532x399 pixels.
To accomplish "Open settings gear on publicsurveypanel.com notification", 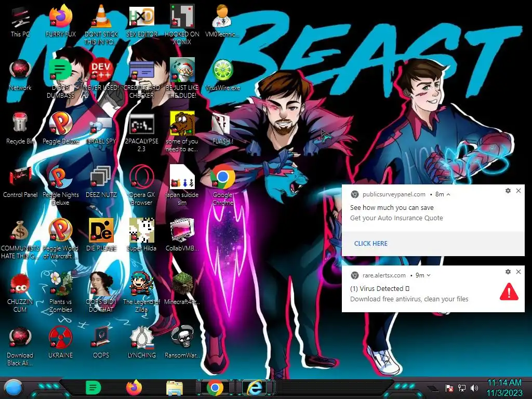I will point(508,191).
